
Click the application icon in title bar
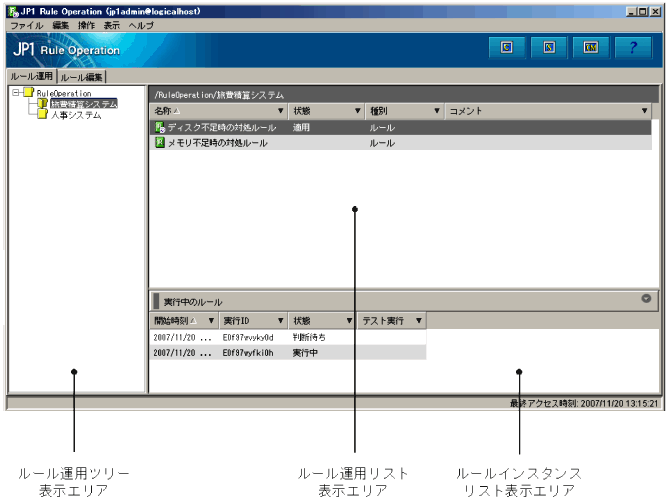coord(13,11)
